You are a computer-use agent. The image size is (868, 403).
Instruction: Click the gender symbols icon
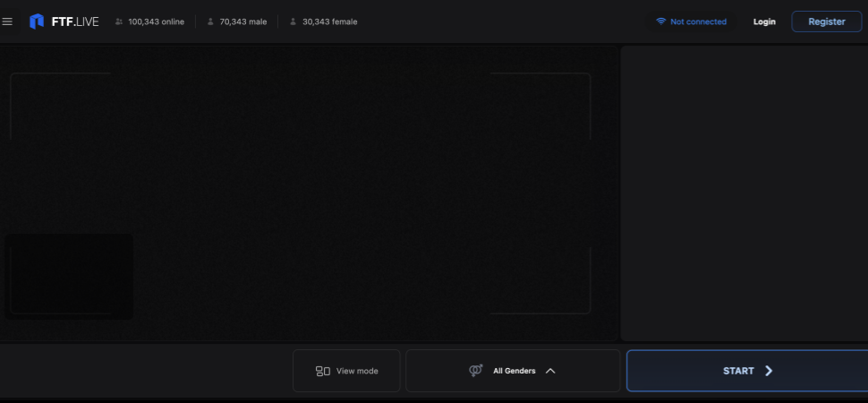476,371
